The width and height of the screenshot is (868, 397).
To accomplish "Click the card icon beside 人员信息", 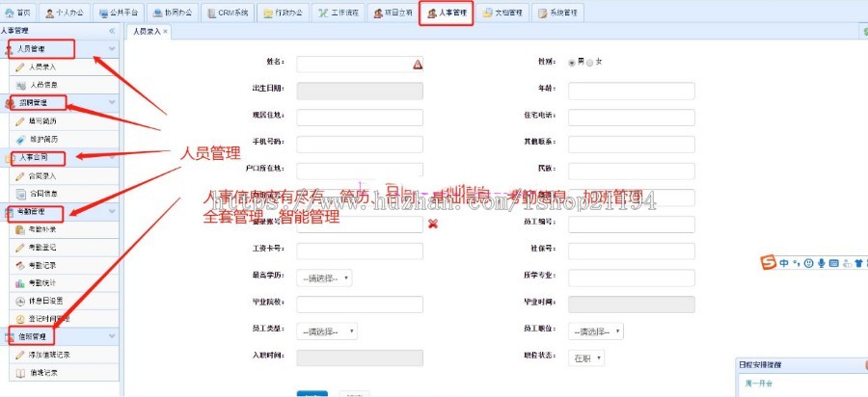I will pos(20,85).
